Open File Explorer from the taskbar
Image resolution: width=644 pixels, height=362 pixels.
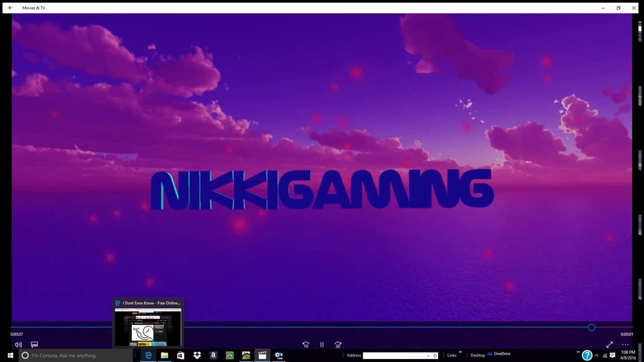coord(165,355)
